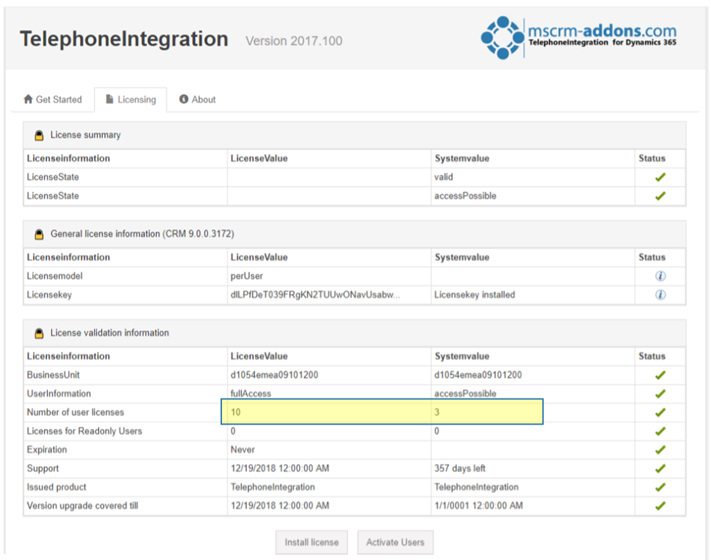Viewport: 711px width, 560px height.
Task: Click the info status icon for Licensekey
Action: point(660,295)
